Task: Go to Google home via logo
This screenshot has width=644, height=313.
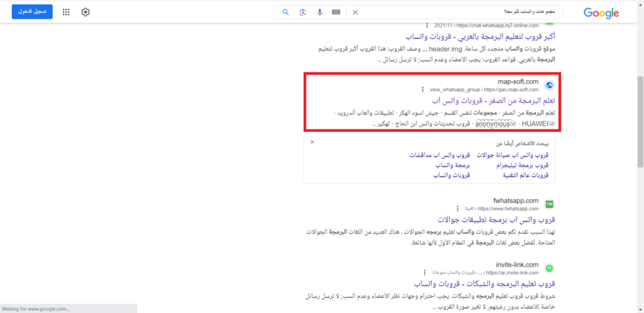Action: (601, 13)
